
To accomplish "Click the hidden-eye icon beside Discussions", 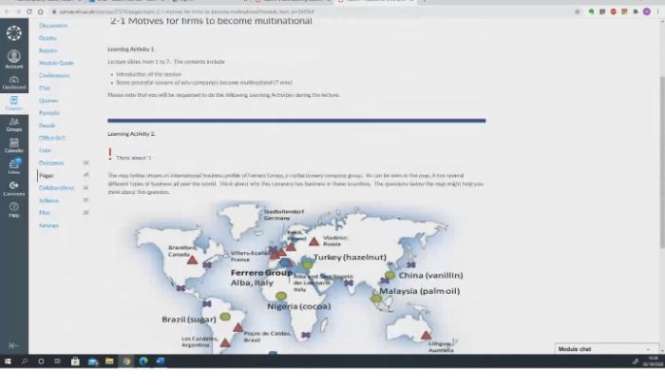I will click(x=86, y=162).
